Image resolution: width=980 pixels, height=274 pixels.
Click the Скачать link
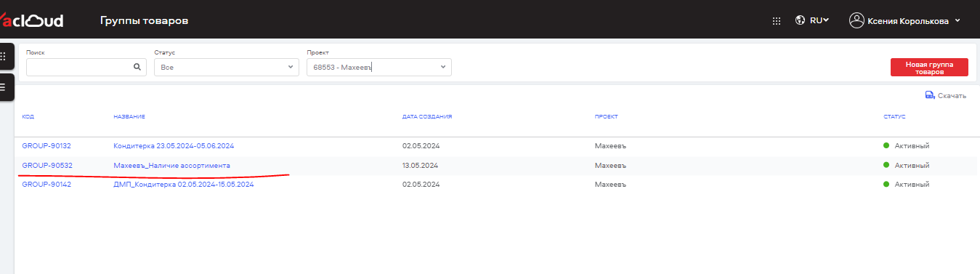point(952,95)
